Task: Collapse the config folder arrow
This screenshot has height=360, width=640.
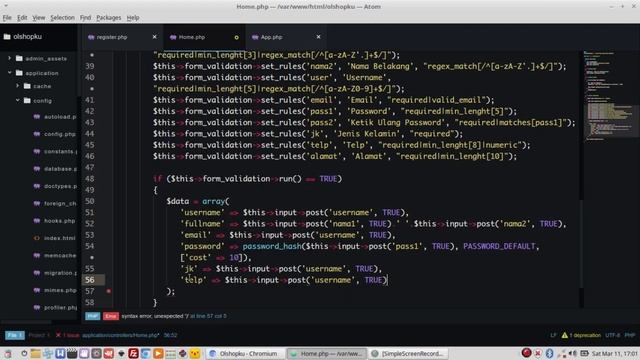Action: (x=18, y=100)
